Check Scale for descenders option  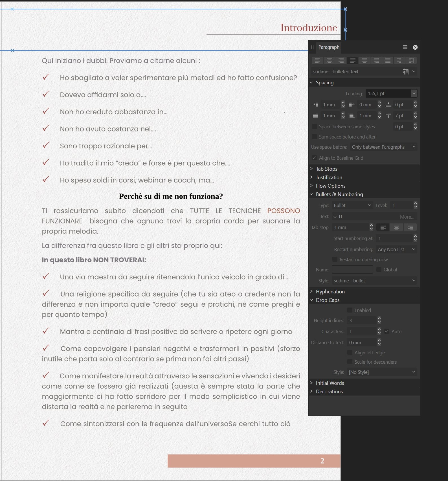[x=350, y=362]
